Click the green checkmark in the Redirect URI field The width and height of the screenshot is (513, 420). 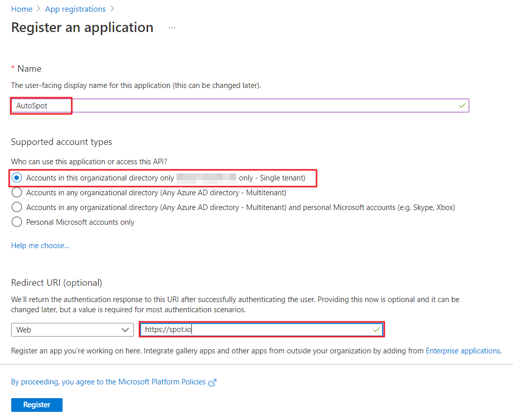tap(376, 329)
